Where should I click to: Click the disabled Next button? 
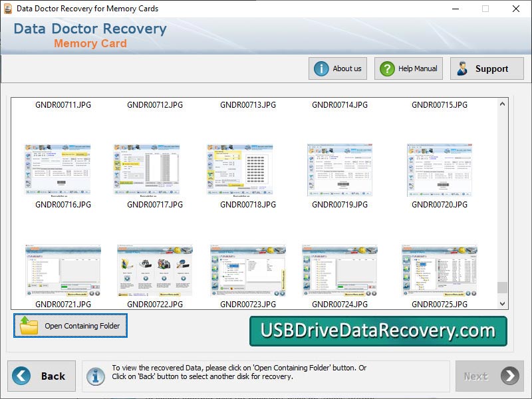[x=489, y=376]
